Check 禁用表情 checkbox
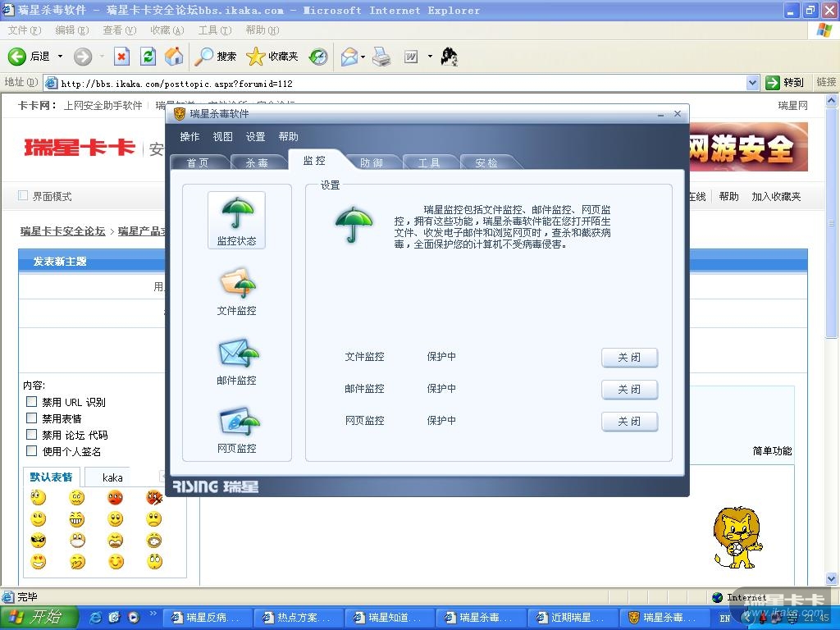 click(x=32, y=418)
